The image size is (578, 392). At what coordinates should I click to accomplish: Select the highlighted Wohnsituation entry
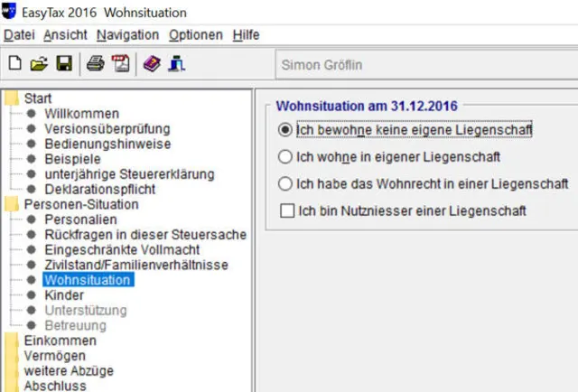[89, 280]
